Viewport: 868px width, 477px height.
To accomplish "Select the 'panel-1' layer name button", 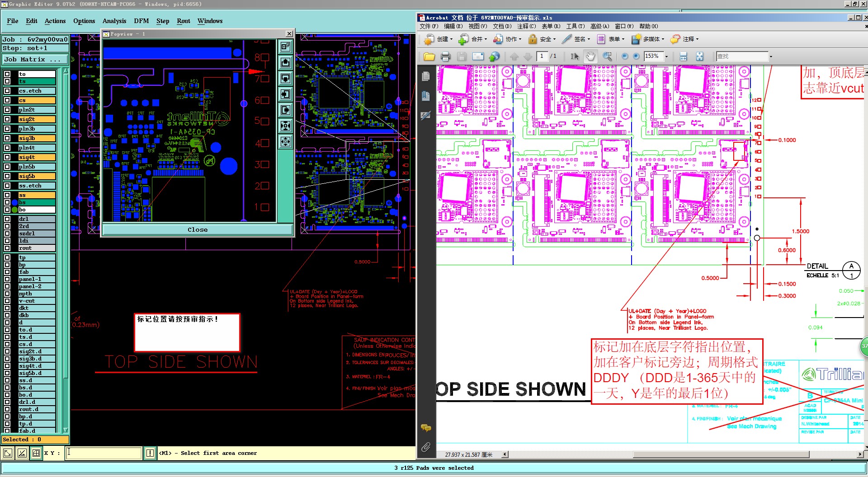I will 37,279.
